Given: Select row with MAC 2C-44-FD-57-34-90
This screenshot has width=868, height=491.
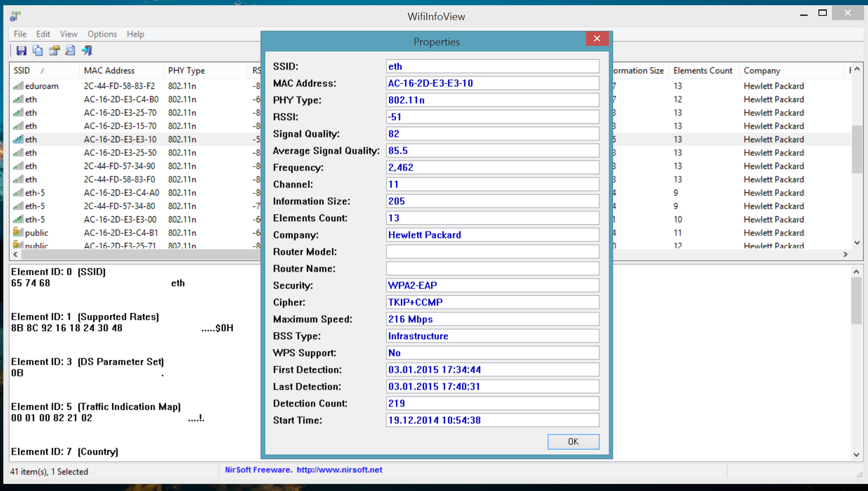Looking at the screenshot, I should (136, 166).
